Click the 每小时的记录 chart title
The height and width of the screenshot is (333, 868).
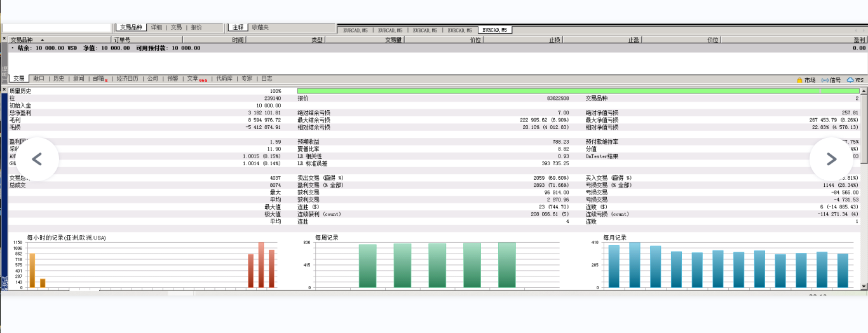pyautogui.click(x=66, y=238)
